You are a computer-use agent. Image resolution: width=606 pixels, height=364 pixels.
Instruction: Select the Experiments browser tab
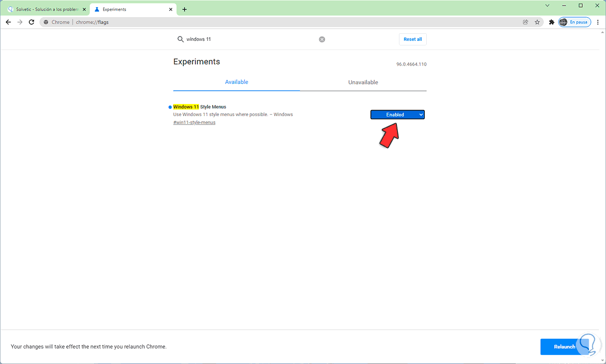point(134,9)
